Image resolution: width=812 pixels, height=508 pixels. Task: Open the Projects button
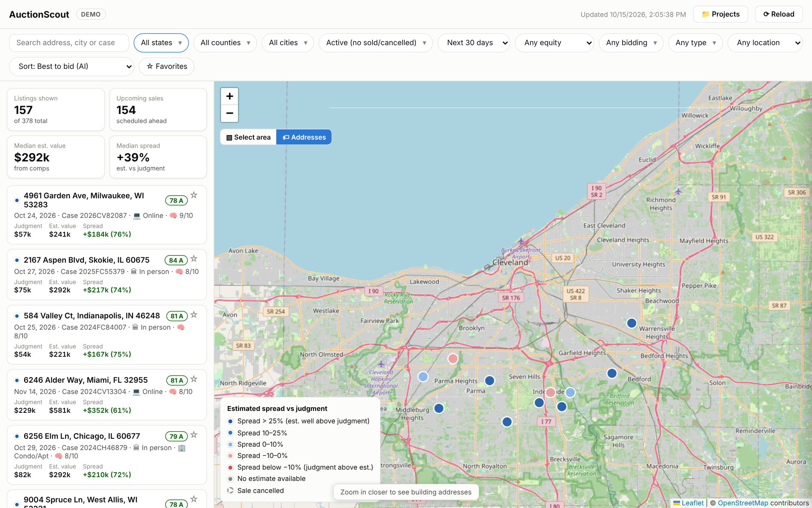(721, 14)
